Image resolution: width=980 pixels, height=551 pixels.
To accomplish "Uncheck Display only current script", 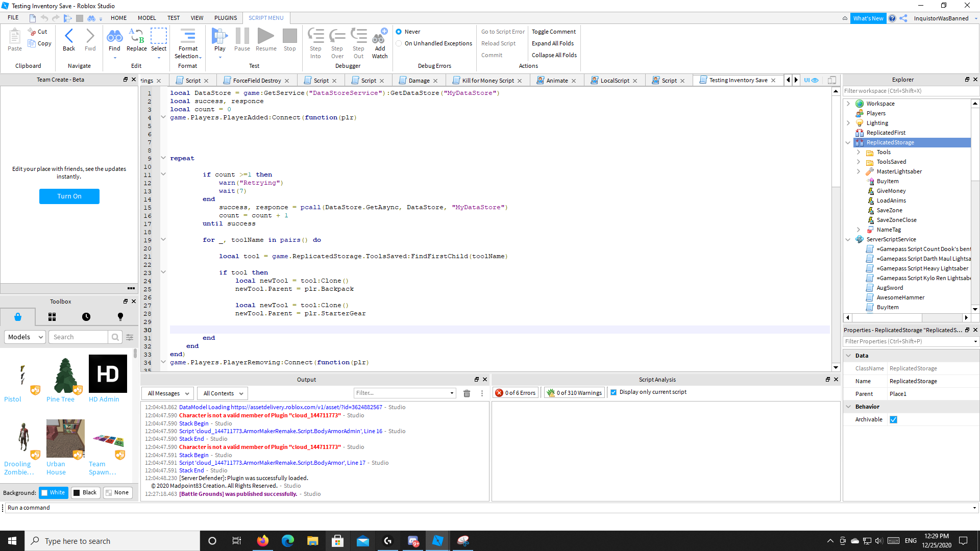I will 614,392.
